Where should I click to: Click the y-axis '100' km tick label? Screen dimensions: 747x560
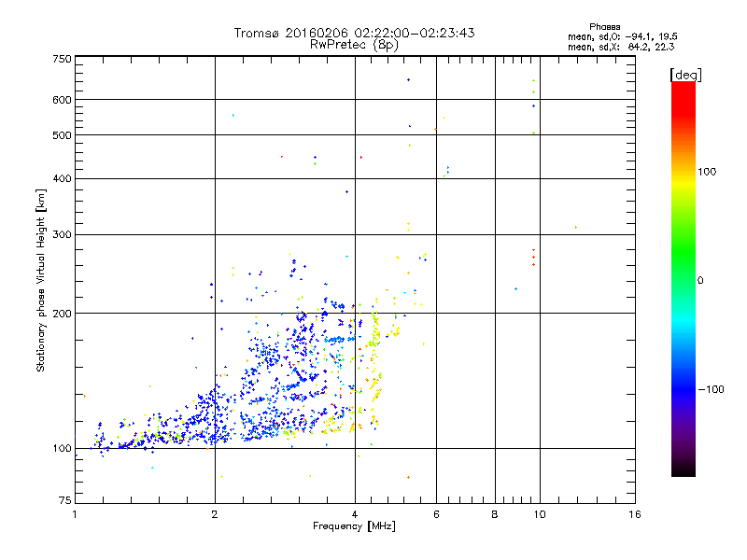click(x=63, y=449)
